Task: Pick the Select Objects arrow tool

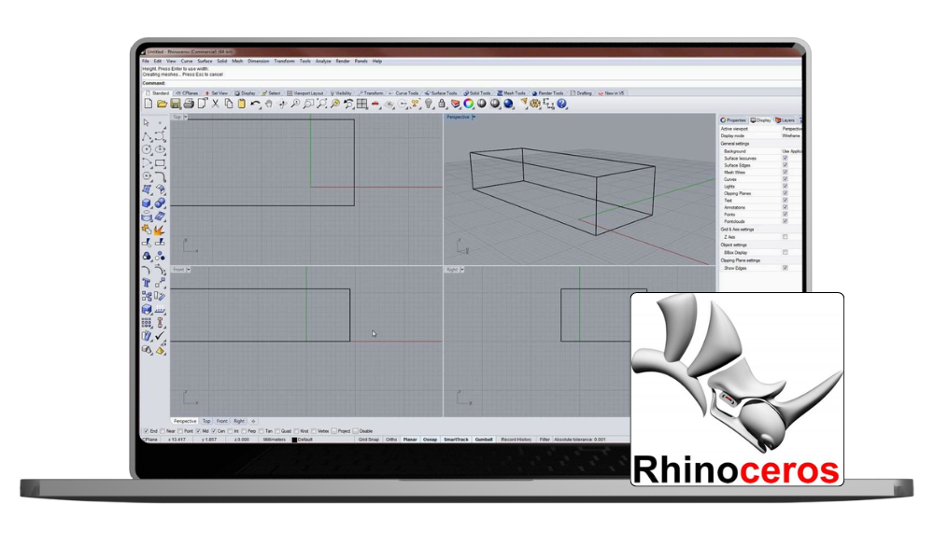Action: tap(147, 122)
